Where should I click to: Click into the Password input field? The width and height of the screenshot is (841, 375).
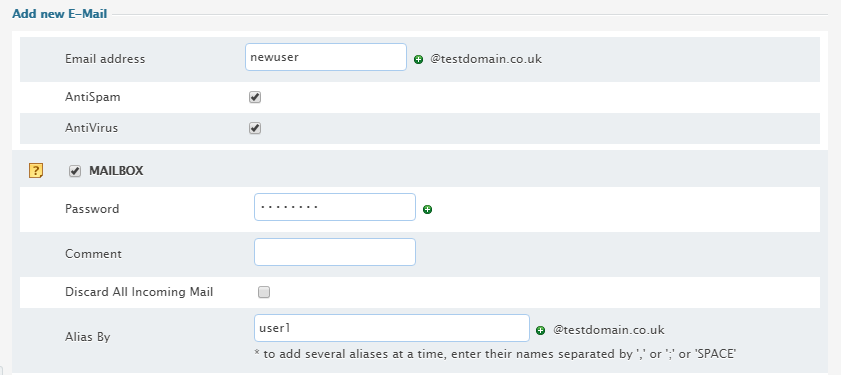[335, 207]
